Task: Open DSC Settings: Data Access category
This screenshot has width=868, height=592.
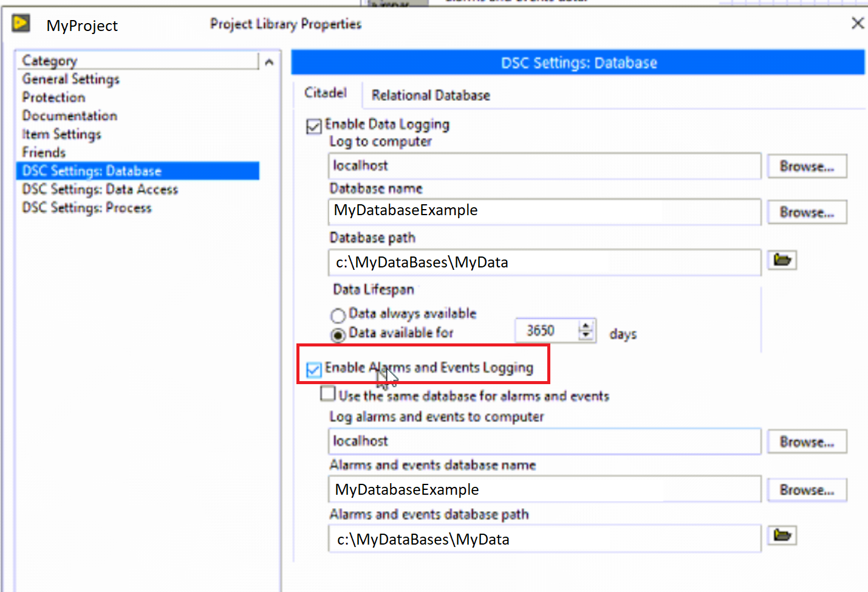Action: [100, 190]
